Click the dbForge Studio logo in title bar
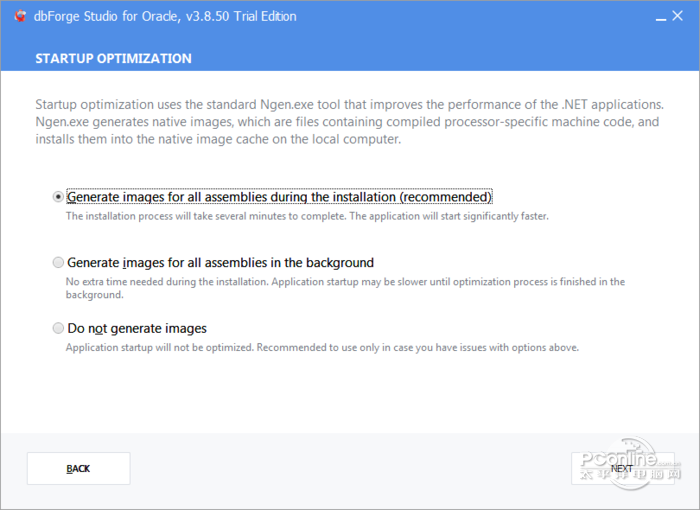This screenshot has height=510, width=700. point(19,16)
